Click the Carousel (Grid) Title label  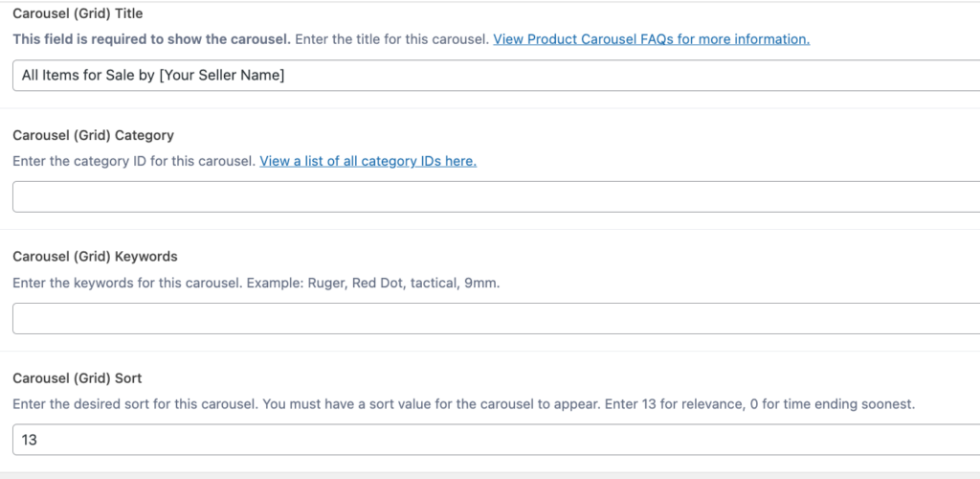(78, 13)
